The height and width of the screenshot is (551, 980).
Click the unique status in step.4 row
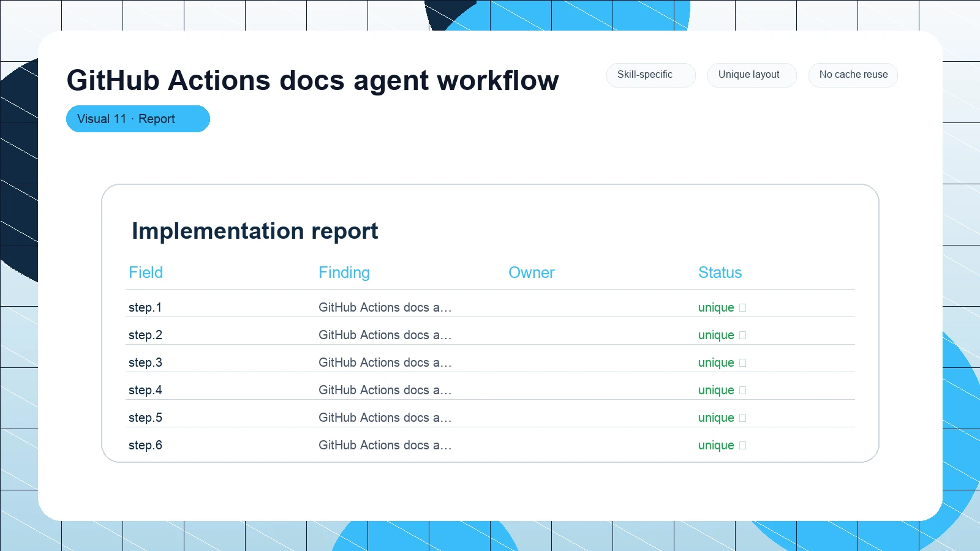[716, 390]
